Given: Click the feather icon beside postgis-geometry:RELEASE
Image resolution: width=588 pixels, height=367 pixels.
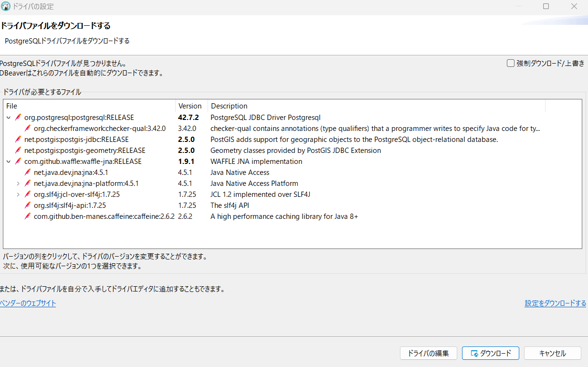Looking at the screenshot, I should click(18, 151).
